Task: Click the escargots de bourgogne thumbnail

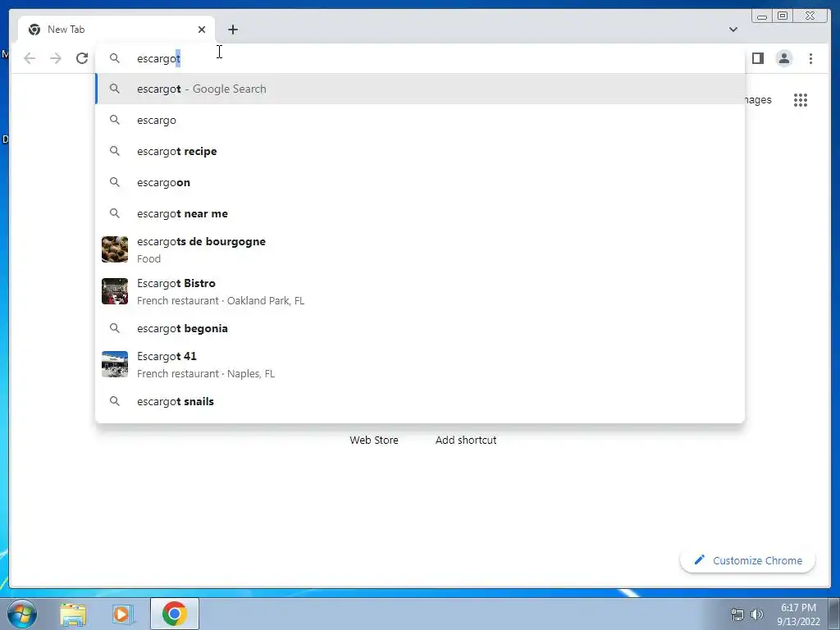Action: click(115, 249)
